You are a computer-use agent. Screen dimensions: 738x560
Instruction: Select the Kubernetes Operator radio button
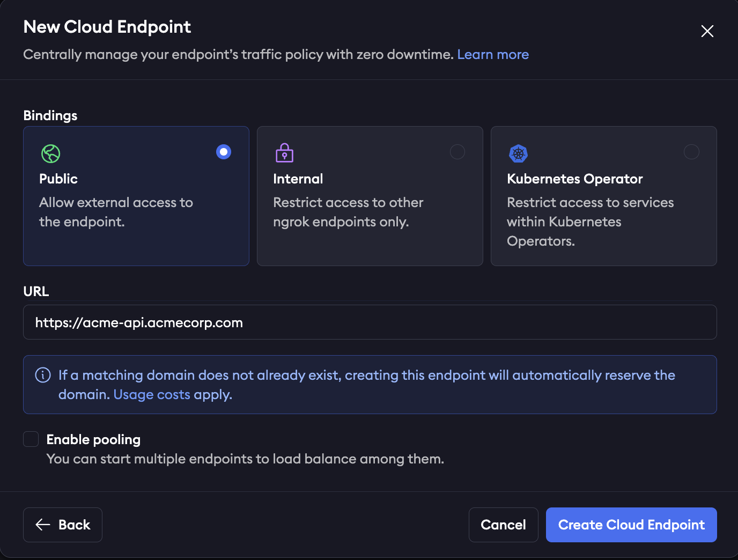point(691,152)
